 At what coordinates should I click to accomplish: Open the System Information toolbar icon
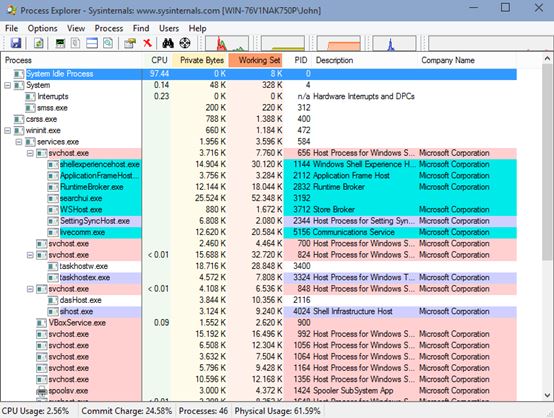(x=60, y=43)
